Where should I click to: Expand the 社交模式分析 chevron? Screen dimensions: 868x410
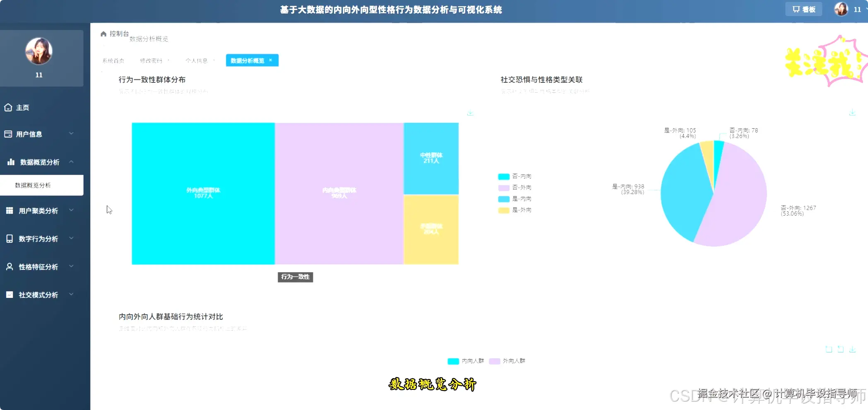click(71, 295)
